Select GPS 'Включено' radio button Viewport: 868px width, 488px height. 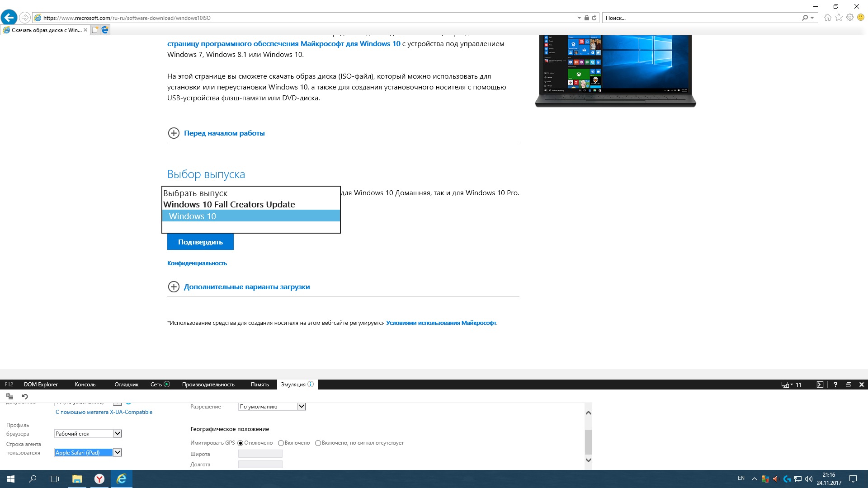click(x=281, y=443)
